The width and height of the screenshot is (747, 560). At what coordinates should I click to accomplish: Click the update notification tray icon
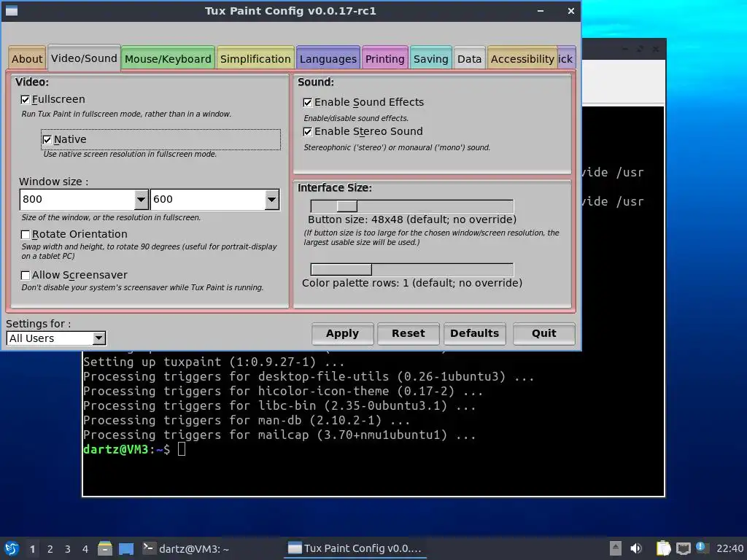pyautogui.click(x=702, y=548)
